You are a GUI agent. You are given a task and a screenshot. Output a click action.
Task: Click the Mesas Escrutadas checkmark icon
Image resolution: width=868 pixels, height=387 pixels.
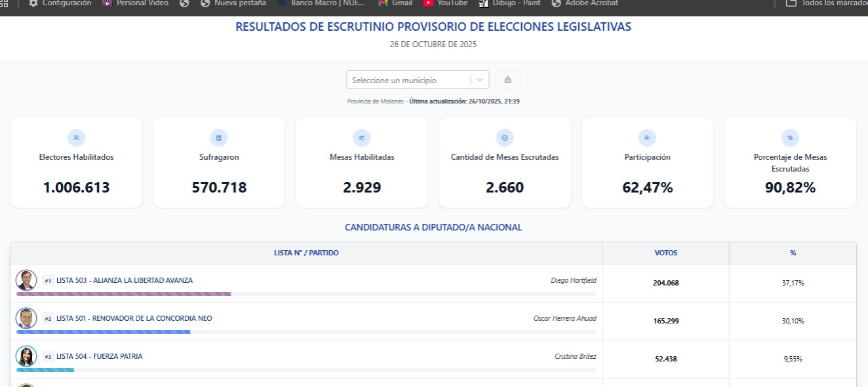click(505, 138)
